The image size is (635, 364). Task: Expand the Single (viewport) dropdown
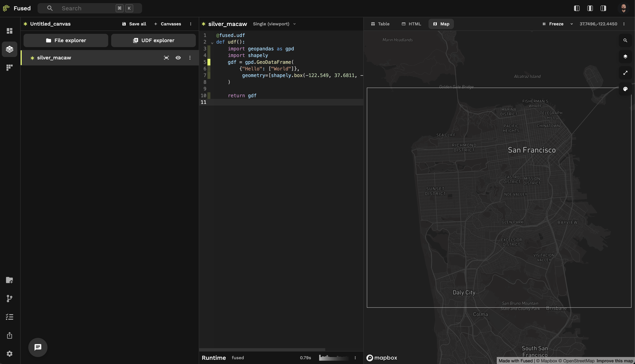[274, 24]
